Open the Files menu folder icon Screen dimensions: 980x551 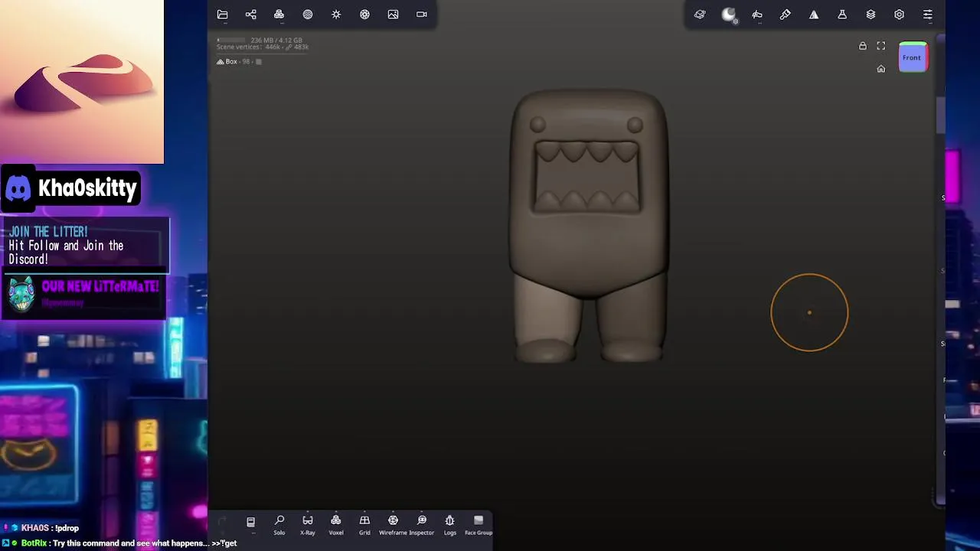coord(222,15)
